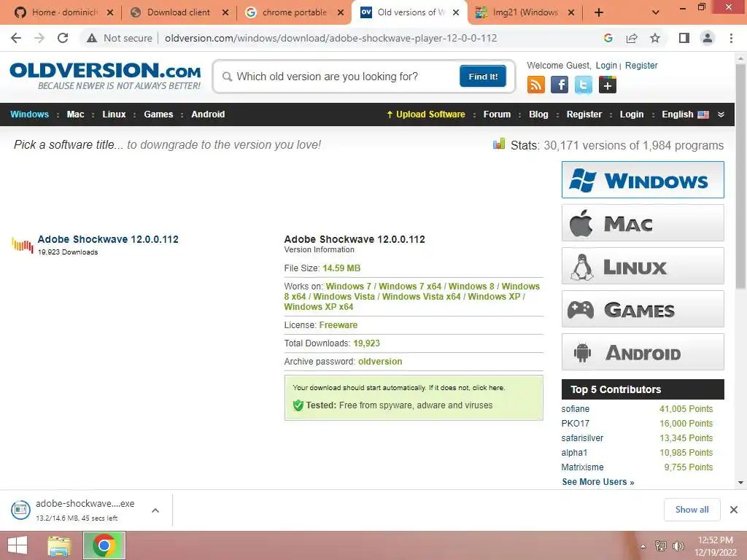
Task: Open the Blog nav link
Action: click(x=538, y=114)
